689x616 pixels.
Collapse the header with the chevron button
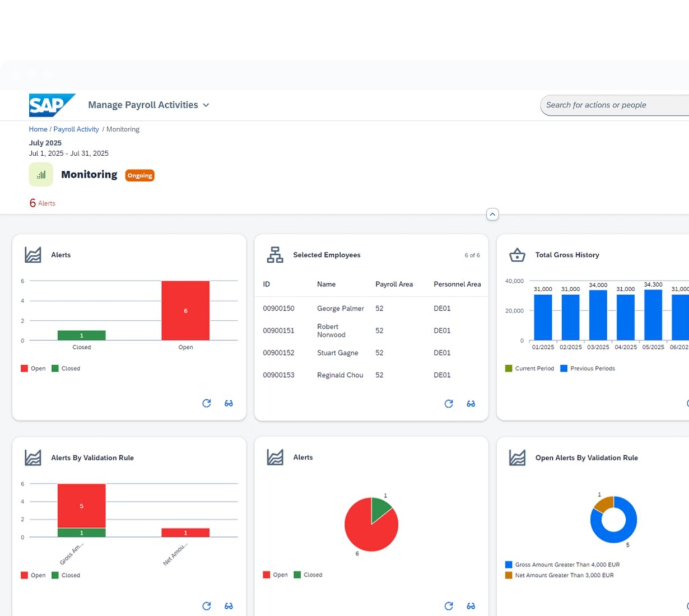pos(492,214)
